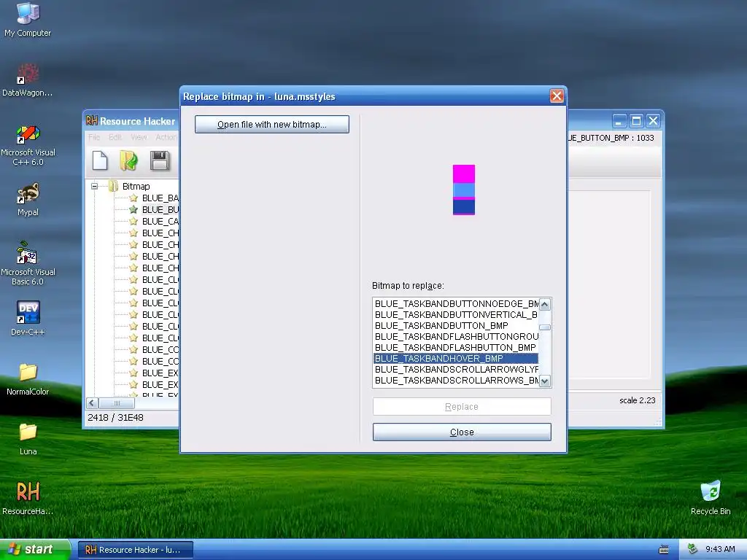Click the New blank file toolbar icon in Resource Hacker
747x560 pixels.
pos(99,160)
